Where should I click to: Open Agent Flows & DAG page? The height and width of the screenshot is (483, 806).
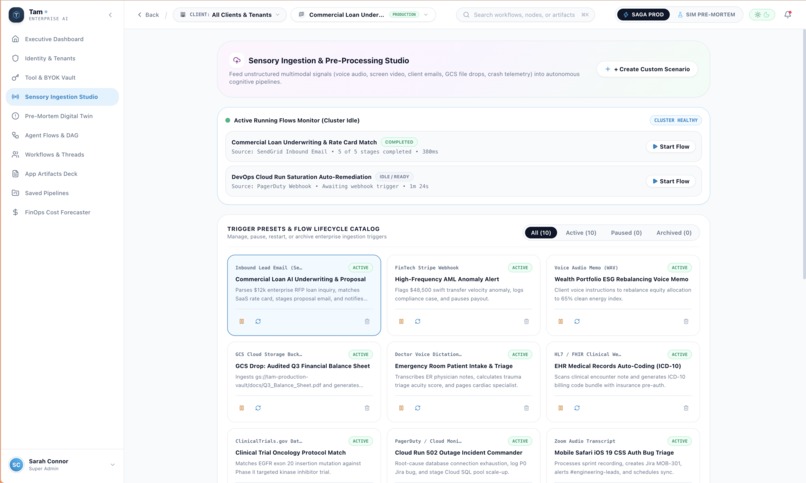[x=62, y=135]
